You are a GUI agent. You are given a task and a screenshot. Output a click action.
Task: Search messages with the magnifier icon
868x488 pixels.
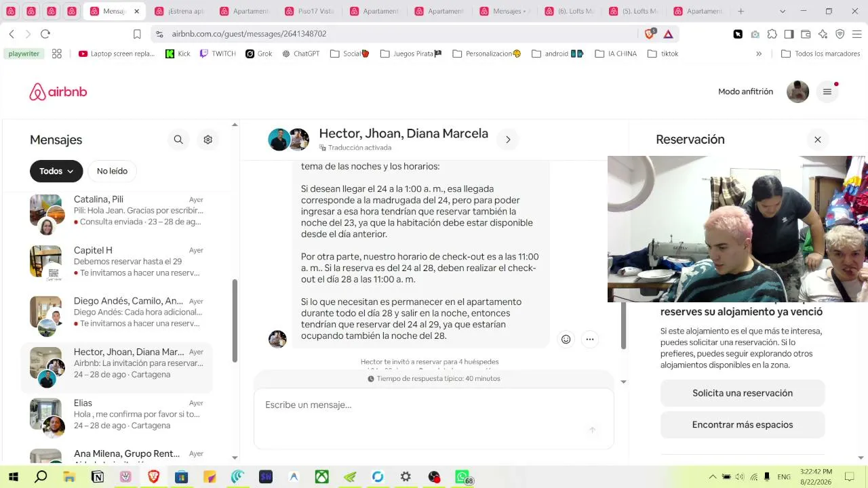pyautogui.click(x=178, y=140)
